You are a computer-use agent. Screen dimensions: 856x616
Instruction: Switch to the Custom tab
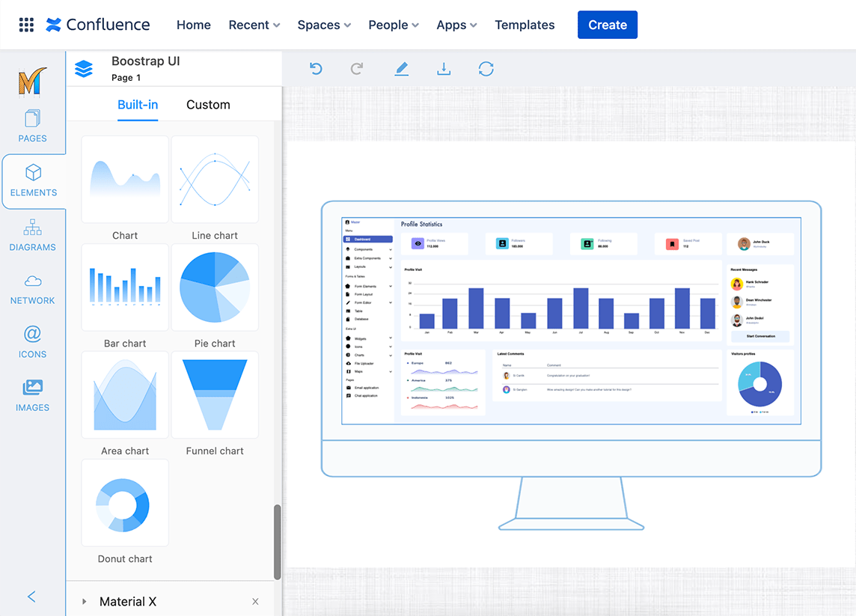click(207, 104)
